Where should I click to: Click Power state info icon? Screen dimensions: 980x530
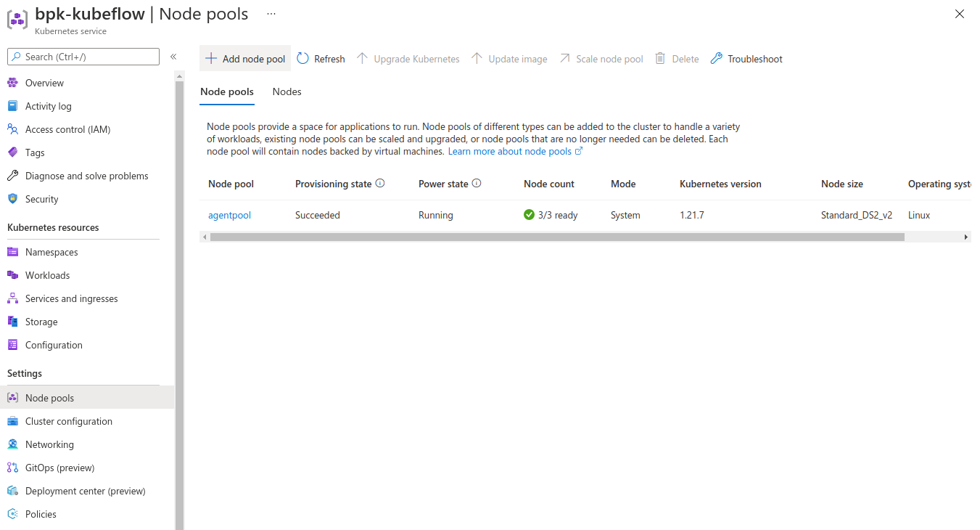477,184
